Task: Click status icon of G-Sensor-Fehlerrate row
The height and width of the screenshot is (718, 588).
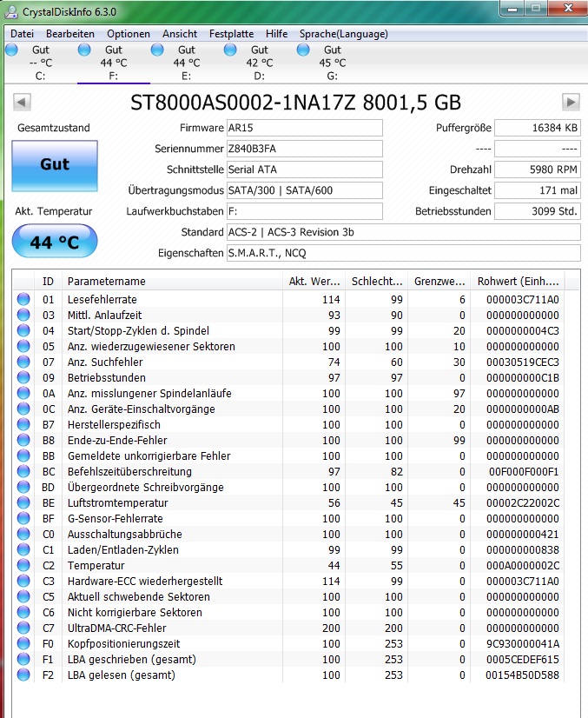Action: (23, 518)
